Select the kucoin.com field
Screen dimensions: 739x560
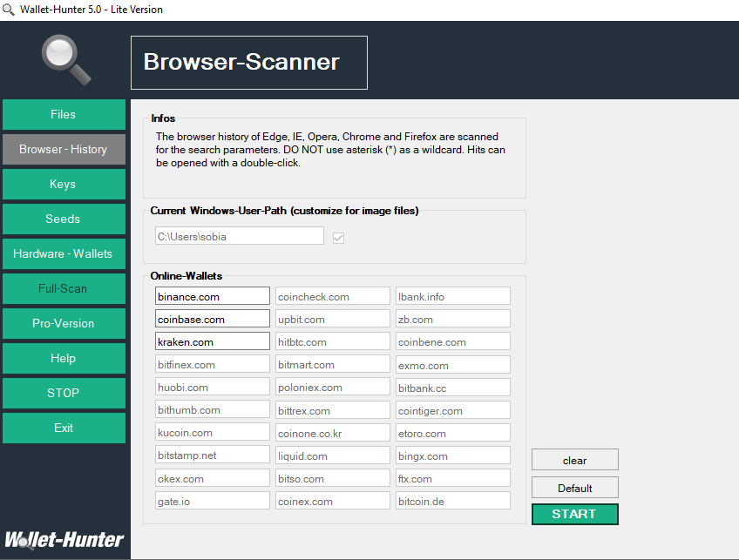[213, 432]
